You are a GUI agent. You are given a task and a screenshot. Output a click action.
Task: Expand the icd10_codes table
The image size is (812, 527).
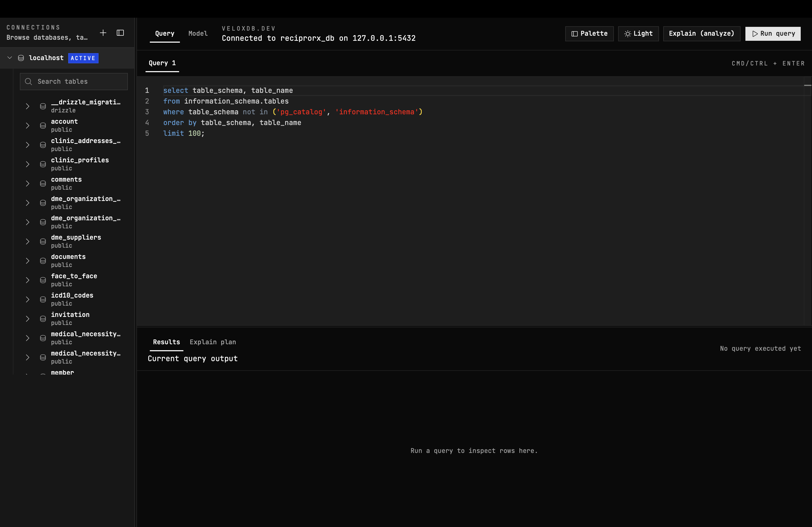[x=28, y=300]
